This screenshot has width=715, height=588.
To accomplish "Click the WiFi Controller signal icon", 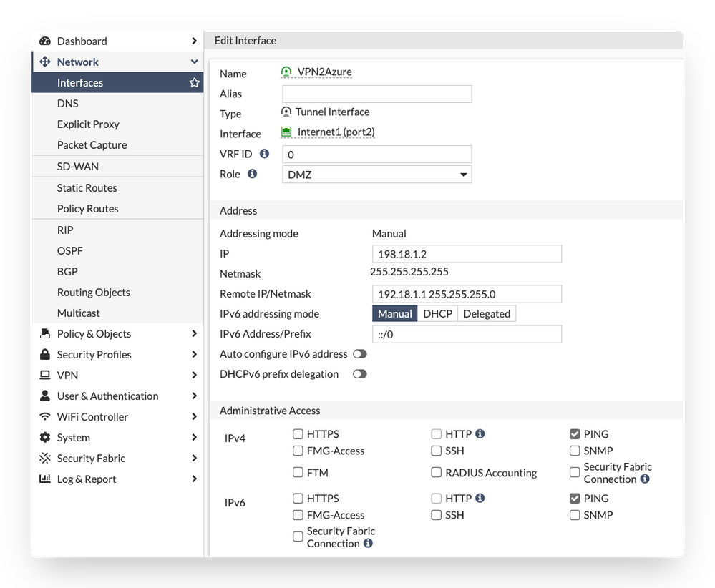I will (x=44, y=416).
